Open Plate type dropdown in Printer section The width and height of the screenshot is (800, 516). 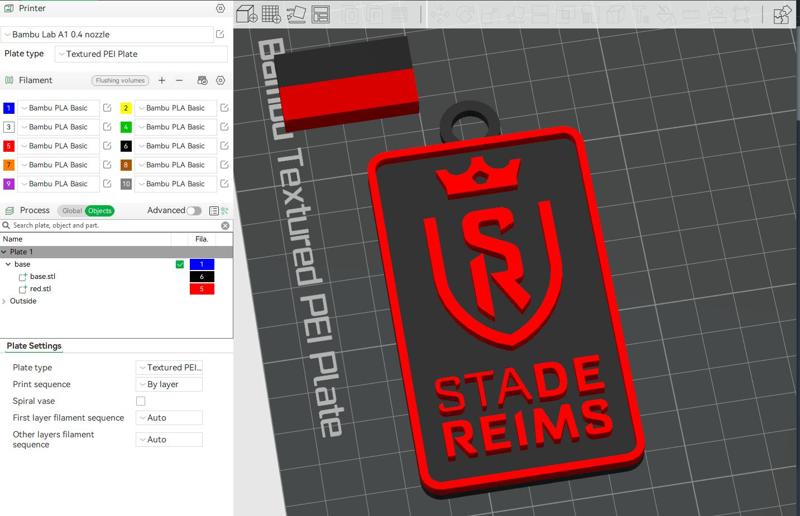pyautogui.click(x=141, y=54)
